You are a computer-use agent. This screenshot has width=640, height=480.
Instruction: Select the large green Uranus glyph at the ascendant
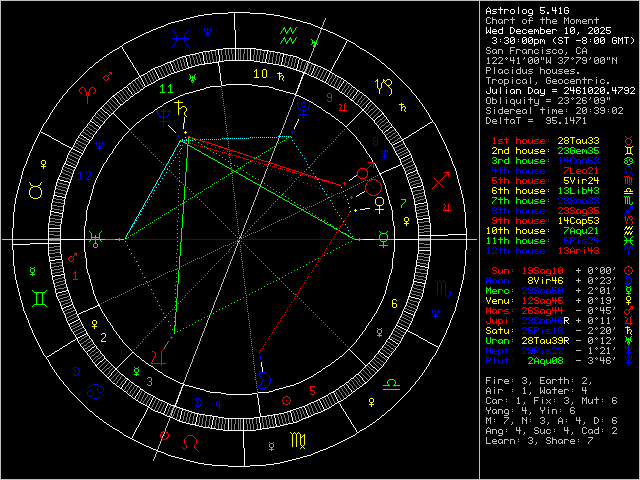(x=95, y=239)
